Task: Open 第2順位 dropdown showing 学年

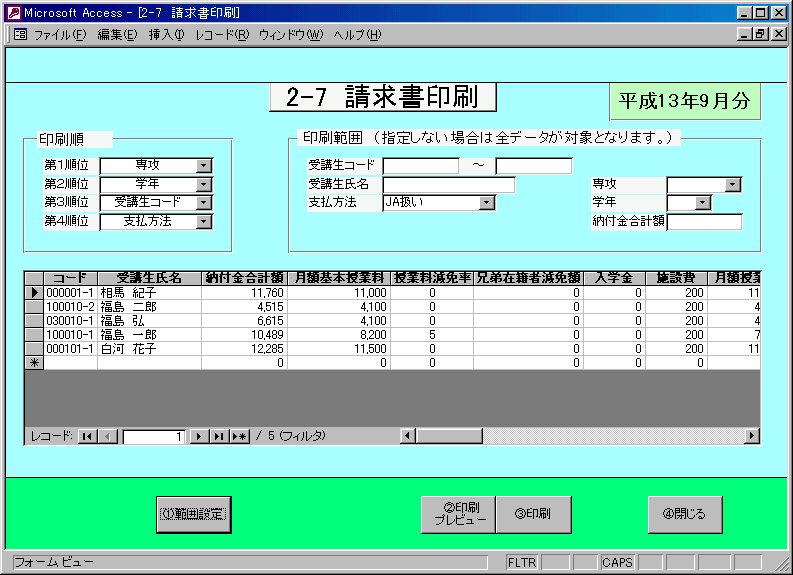Action: point(203,184)
